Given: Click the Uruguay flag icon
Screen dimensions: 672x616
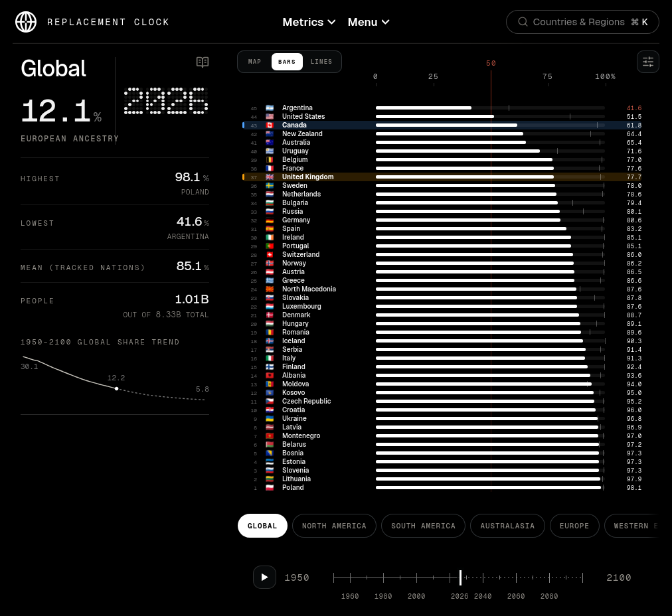Looking at the screenshot, I should click(x=270, y=151).
